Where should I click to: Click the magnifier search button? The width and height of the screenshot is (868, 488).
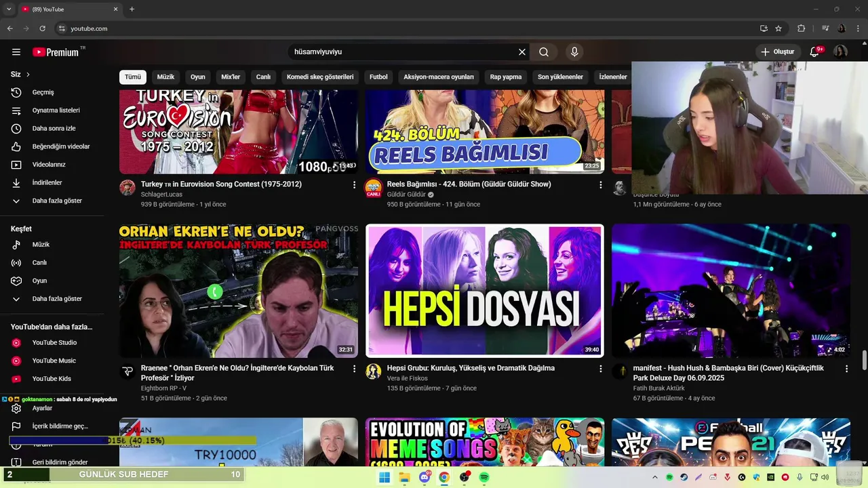pos(544,52)
